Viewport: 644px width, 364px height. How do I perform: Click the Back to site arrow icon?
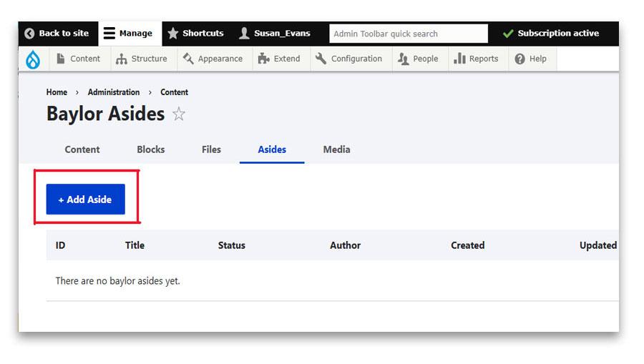pyautogui.click(x=29, y=33)
